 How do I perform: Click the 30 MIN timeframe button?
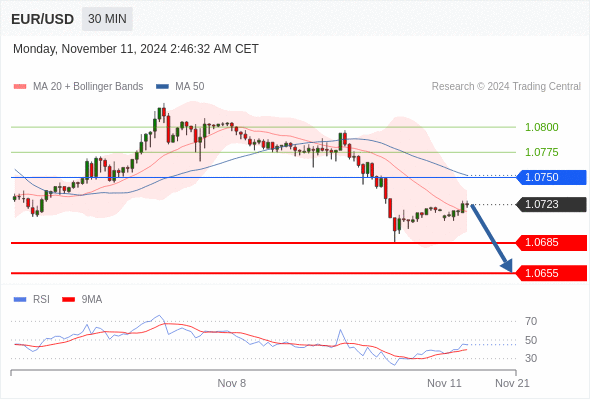pyautogui.click(x=107, y=19)
